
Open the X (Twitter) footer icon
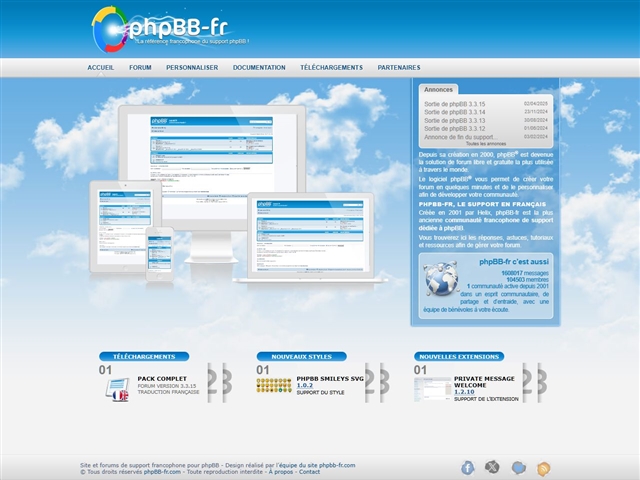[492, 467]
